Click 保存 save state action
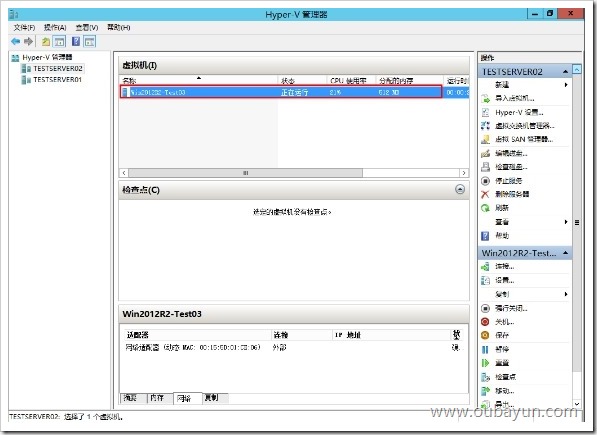This screenshot has width=597, height=435. (501, 335)
